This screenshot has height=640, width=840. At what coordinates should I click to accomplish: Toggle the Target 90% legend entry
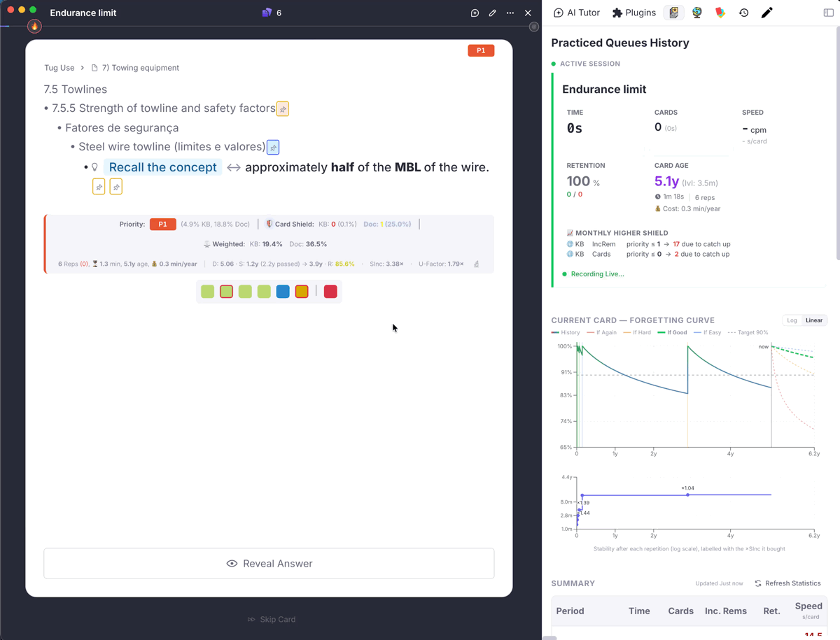click(x=748, y=333)
